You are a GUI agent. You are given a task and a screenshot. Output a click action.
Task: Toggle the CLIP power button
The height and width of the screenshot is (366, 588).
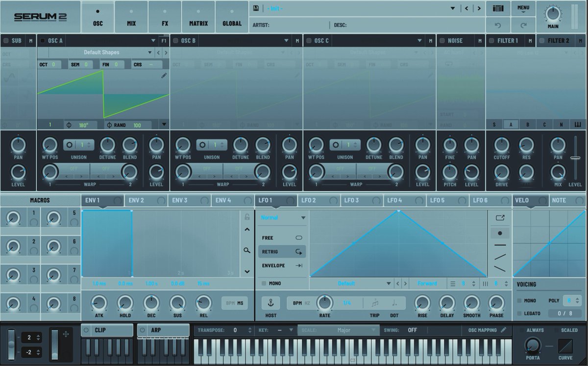86,330
